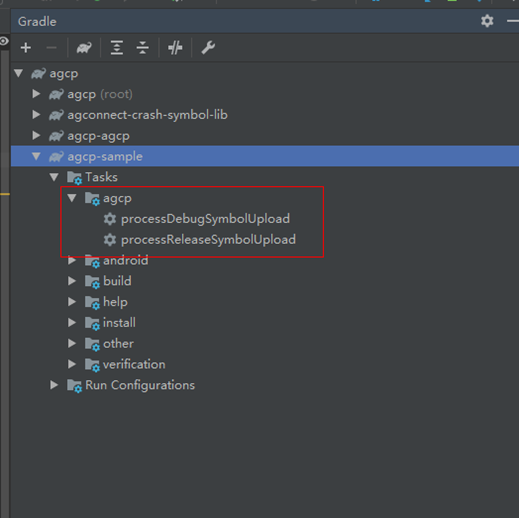Select the 'verification' label
Screen dimensions: 519x518
click(x=134, y=364)
